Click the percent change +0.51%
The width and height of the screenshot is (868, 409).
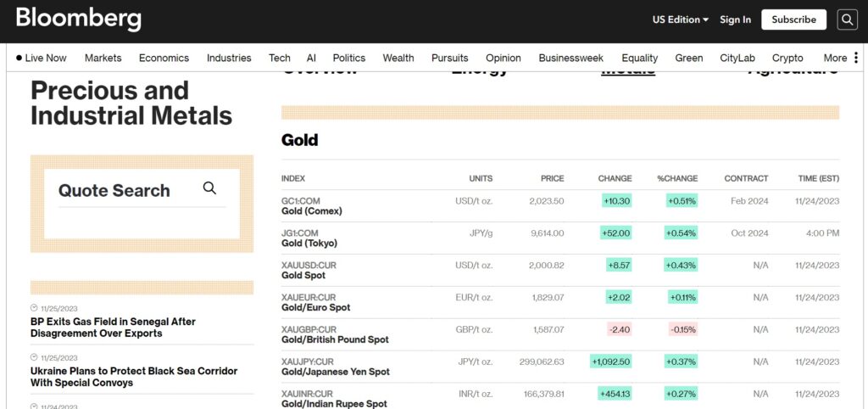(682, 200)
